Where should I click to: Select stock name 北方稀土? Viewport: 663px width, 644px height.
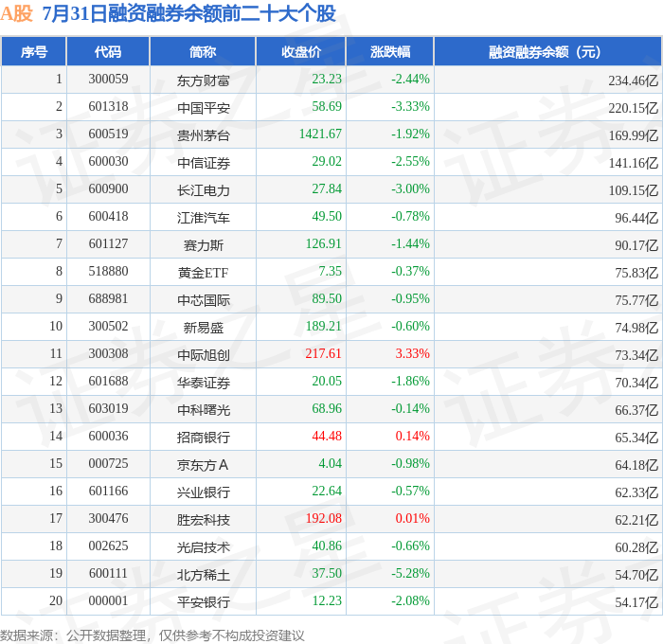(204, 575)
